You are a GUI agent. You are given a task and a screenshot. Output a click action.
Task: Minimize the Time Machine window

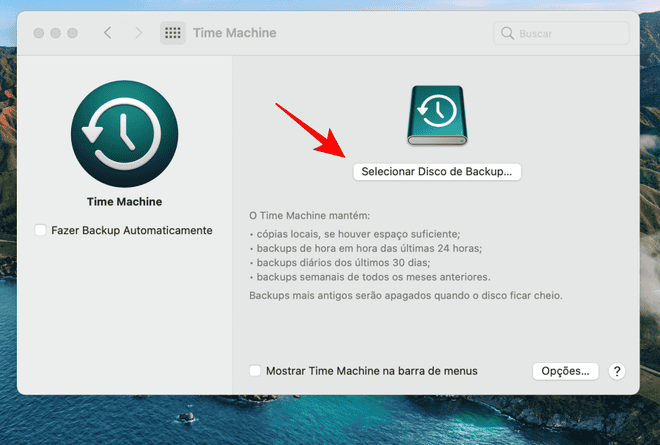tap(56, 33)
